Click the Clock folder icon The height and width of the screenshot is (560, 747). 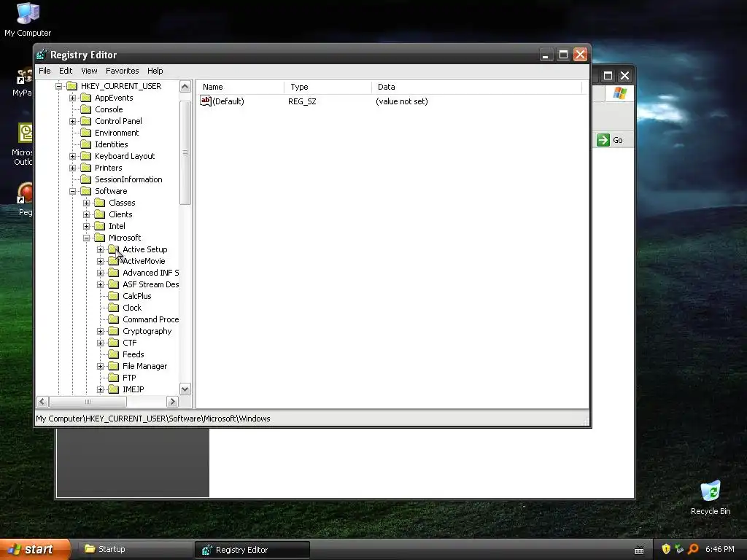pyautogui.click(x=113, y=308)
